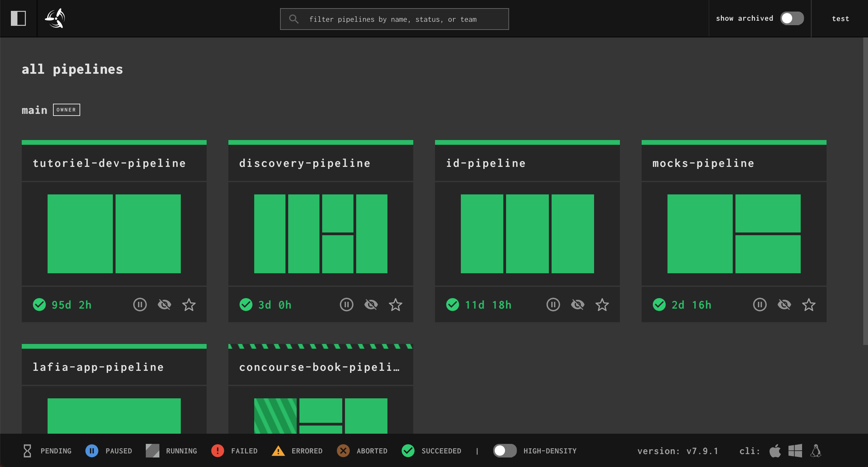This screenshot has height=467, width=868.
Task: Download the macOS CLI via Apple icon
Action: (x=775, y=451)
